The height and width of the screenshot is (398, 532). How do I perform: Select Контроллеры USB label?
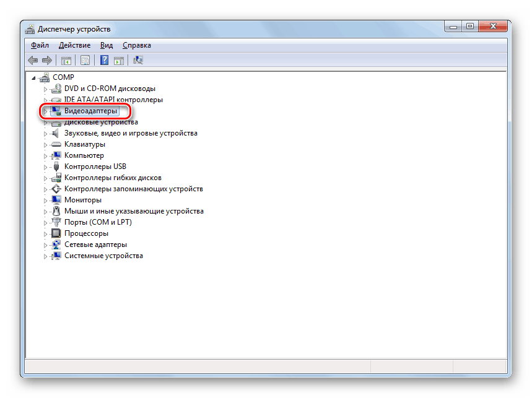point(95,167)
